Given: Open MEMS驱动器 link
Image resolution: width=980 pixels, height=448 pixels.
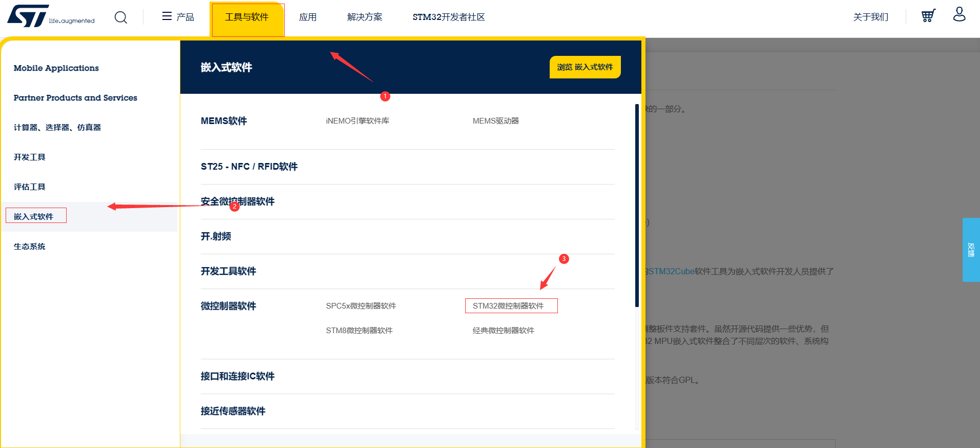Looking at the screenshot, I should coord(496,121).
